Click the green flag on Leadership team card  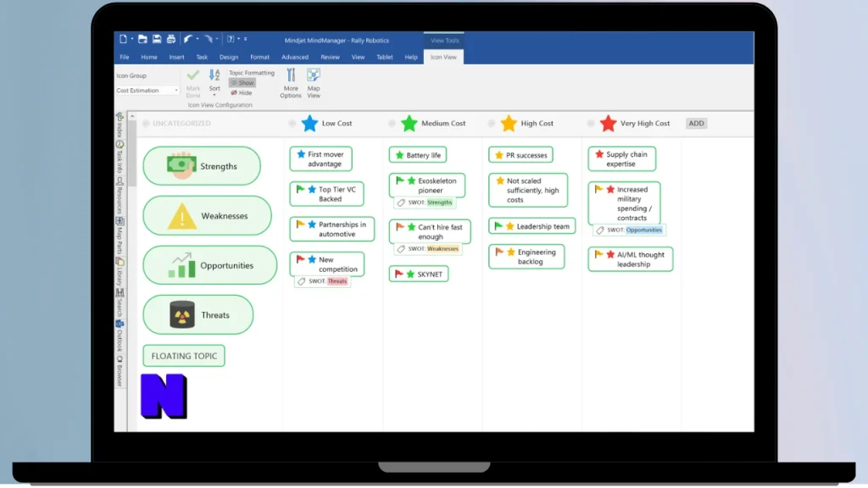click(498, 225)
